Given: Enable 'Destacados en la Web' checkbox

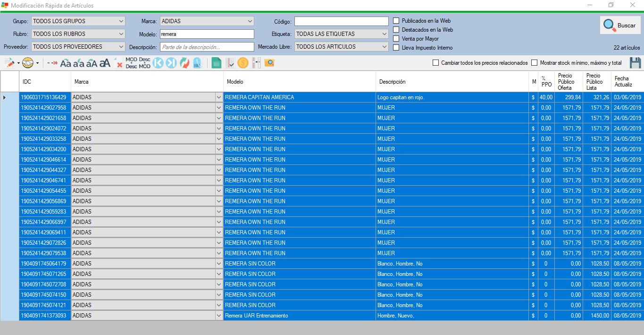Looking at the screenshot, I should (396, 30).
